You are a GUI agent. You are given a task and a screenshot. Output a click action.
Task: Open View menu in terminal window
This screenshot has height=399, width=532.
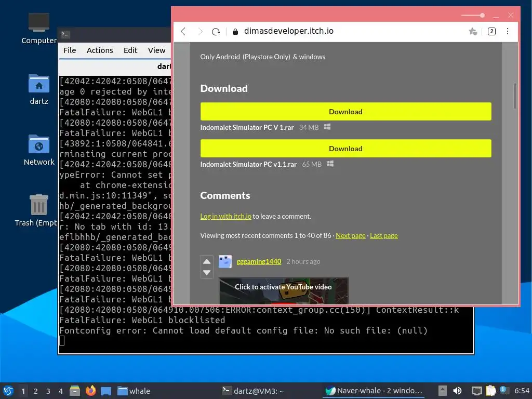(156, 50)
